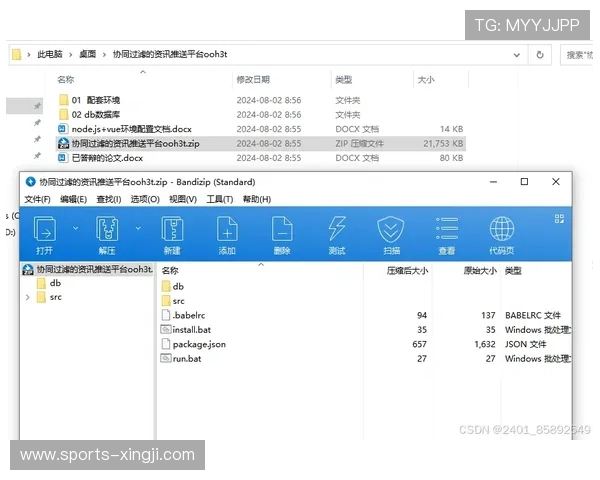
Task: Minimize the Bandizip window
Action: point(494,182)
